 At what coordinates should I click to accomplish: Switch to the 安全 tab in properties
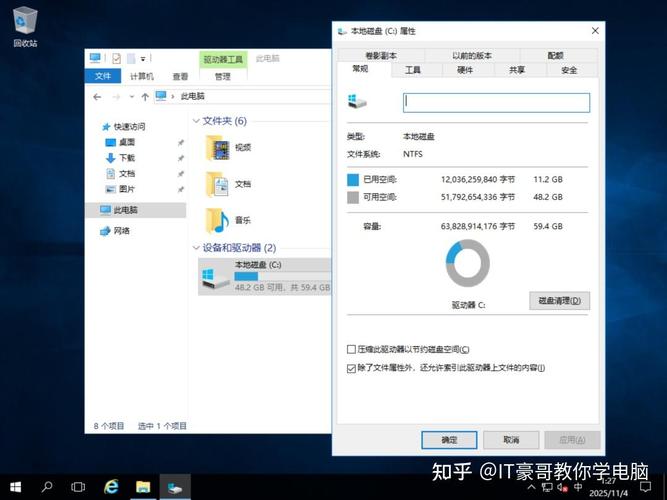coord(569,70)
